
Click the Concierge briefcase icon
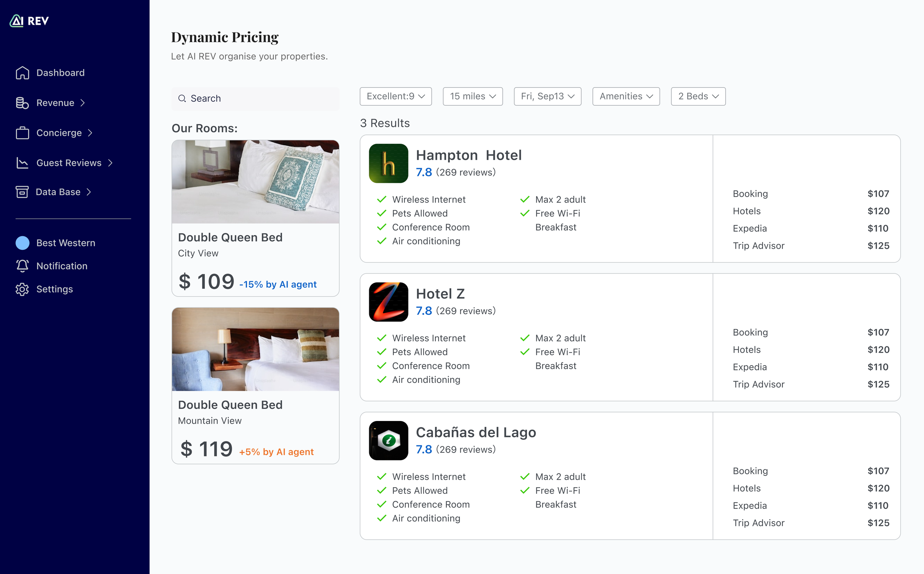pos(23,133)
